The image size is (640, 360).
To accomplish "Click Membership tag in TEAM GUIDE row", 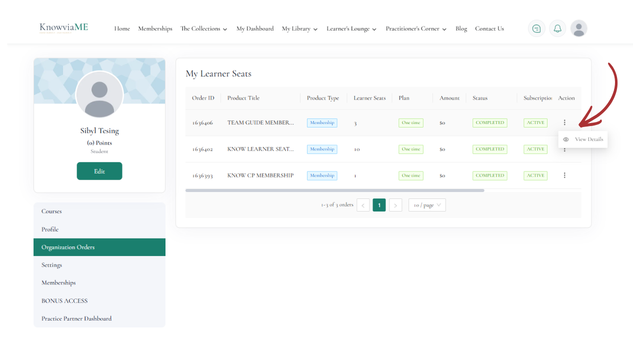I will [322, 122].
